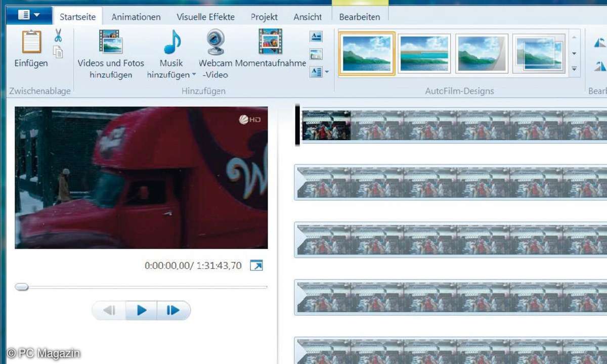
Task: Click the first dark storyboard clip frame
Action: click(x=326, y=125)
